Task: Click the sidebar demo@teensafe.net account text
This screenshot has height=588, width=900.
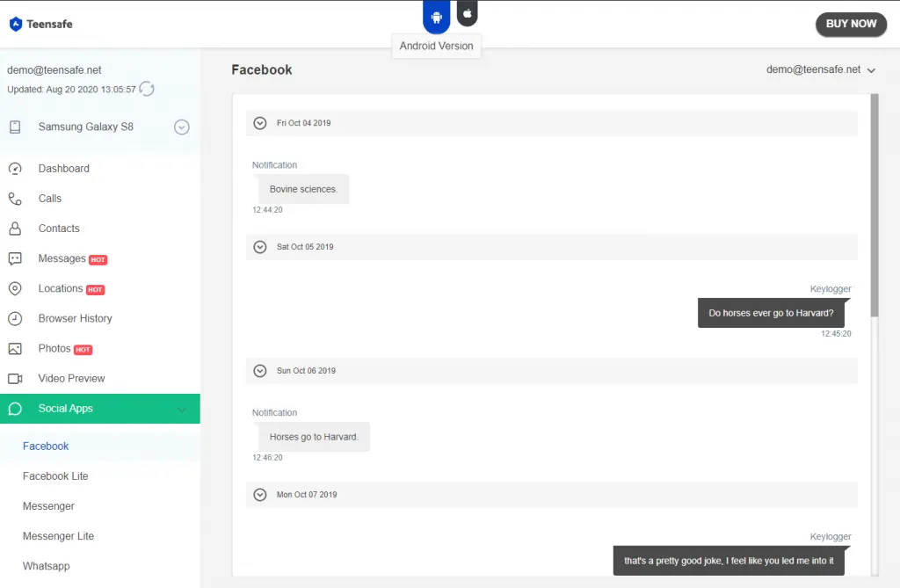Action: 54,70
